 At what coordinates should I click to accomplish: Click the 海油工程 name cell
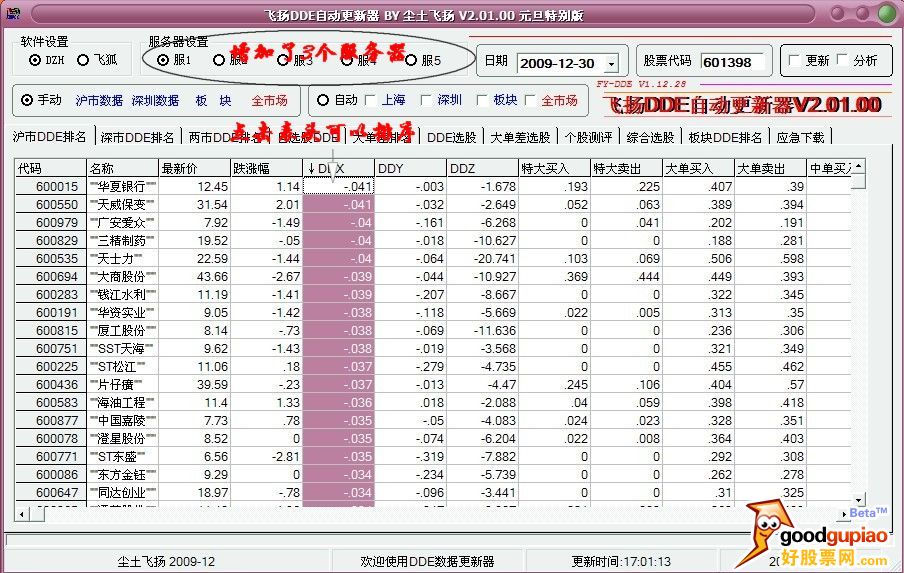pos(122,402)
